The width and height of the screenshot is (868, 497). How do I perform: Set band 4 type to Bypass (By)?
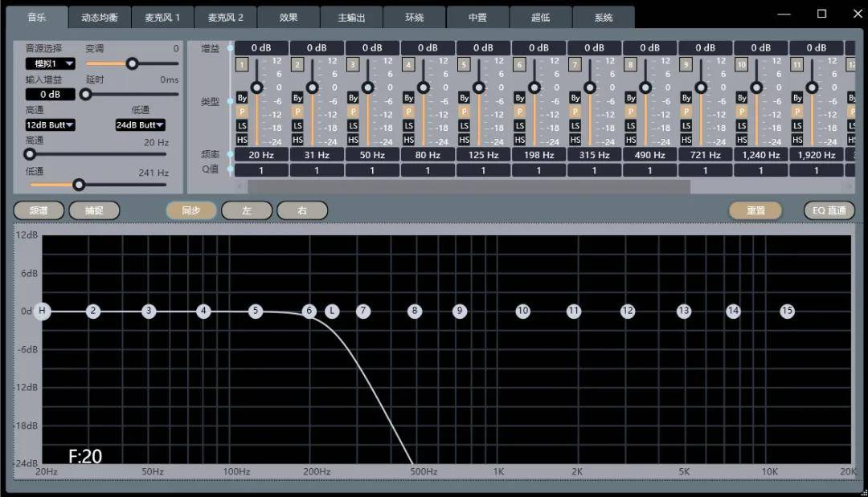408,98
